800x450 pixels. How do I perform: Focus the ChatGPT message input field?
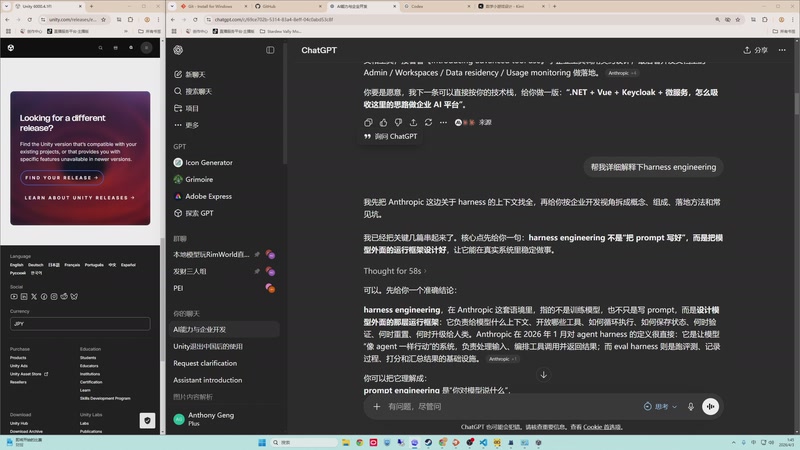point(510,407)
